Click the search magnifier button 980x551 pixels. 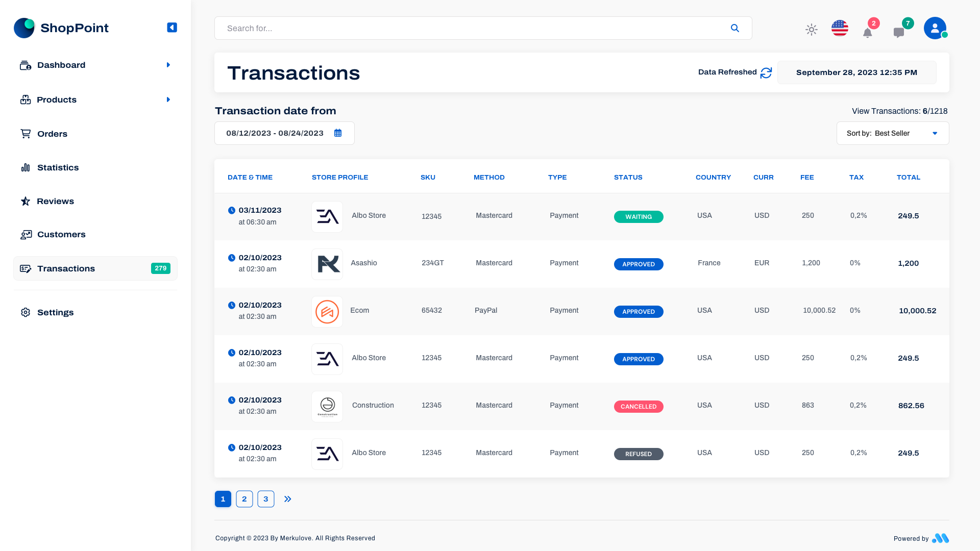[x=735, y=28]
